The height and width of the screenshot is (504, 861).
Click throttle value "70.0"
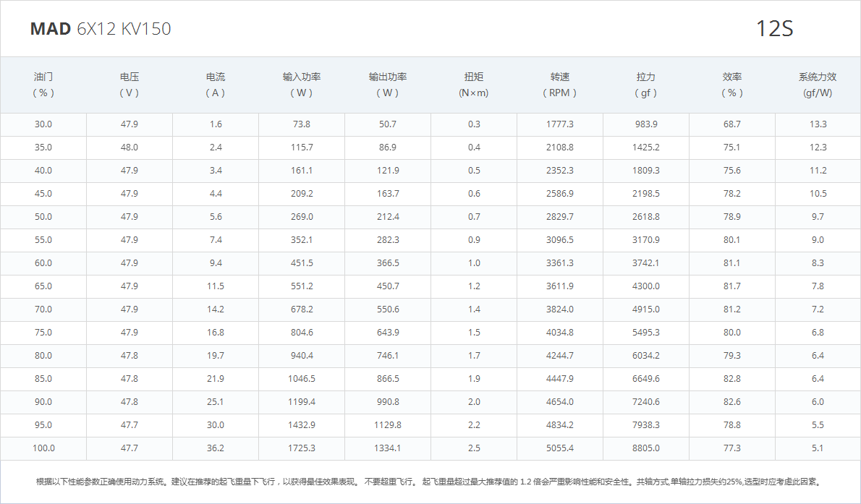pyautogui.click(x=43, y=309)
